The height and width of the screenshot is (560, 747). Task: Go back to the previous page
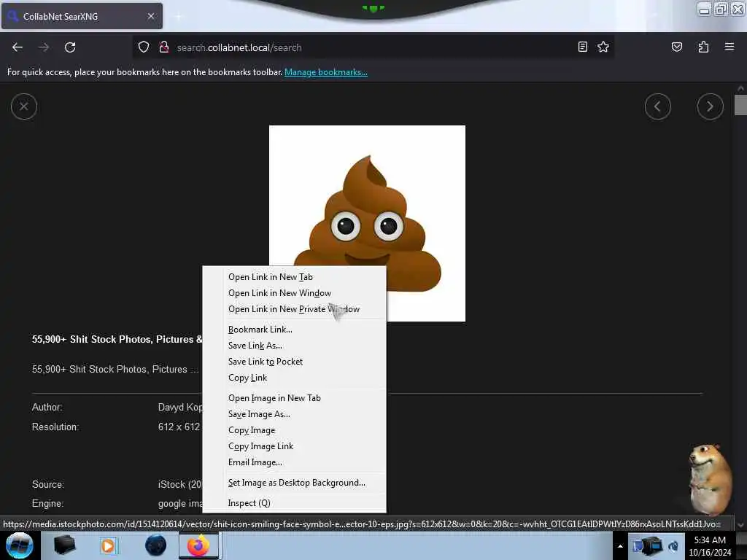coord(18,47)
